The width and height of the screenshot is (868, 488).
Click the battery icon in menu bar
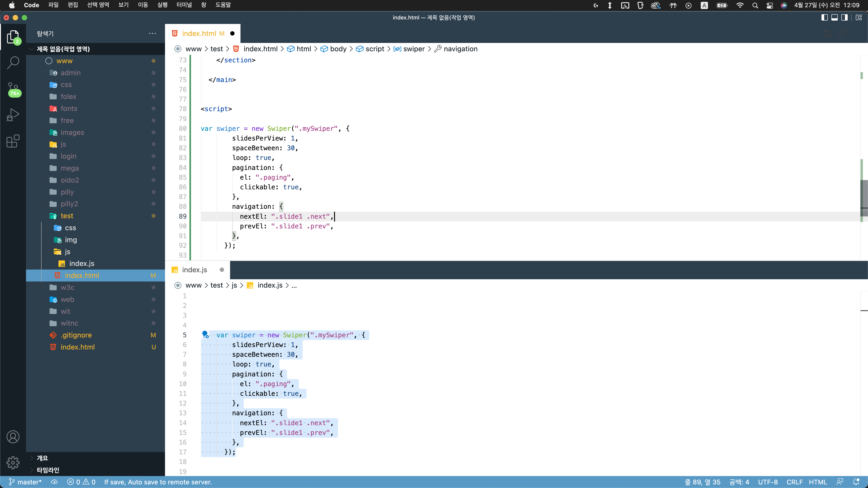coord(722,5)
